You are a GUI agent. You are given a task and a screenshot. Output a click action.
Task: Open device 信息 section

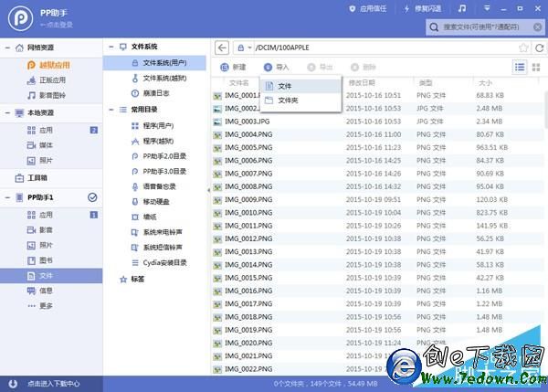40,291
